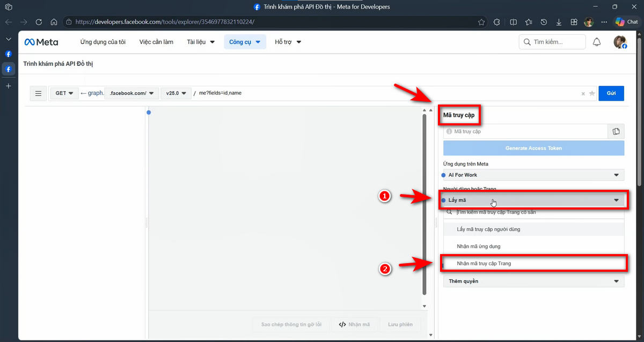
Task: Click Generate Access Token button
Action: pos(533,148)
